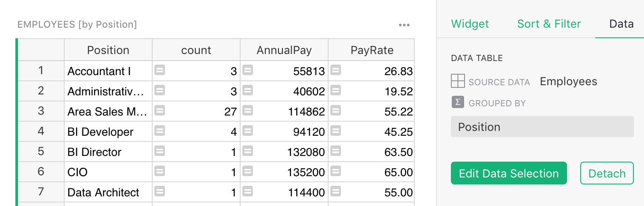Click the Detach button
Viewport: 644px width, 206px height.
pyautogui.click(x=607, y=173)
